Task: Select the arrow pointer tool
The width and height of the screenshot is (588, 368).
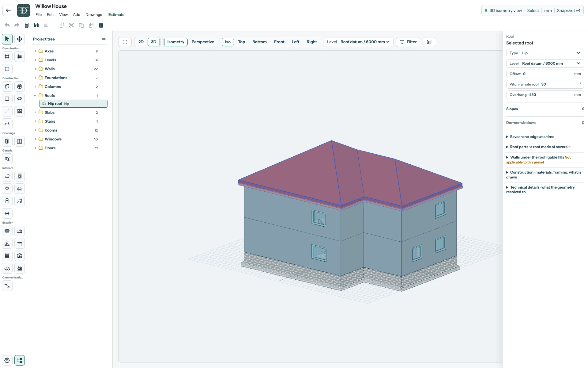Action: click(x=7, y=39)
